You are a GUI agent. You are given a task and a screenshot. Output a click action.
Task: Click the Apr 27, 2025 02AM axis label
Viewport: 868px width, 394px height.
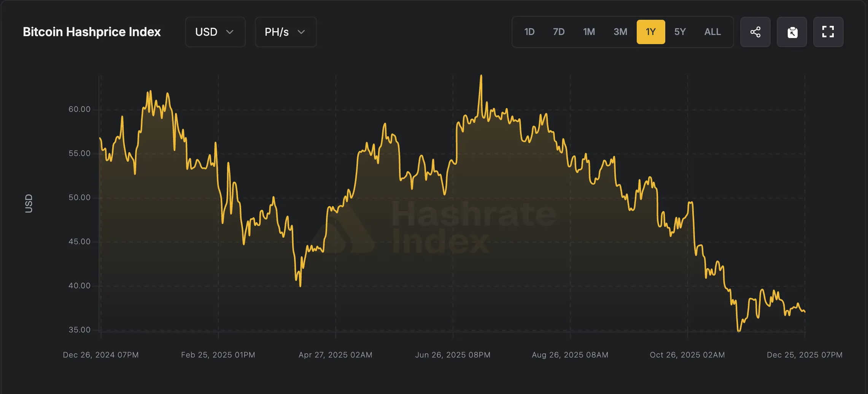(335, 355)
